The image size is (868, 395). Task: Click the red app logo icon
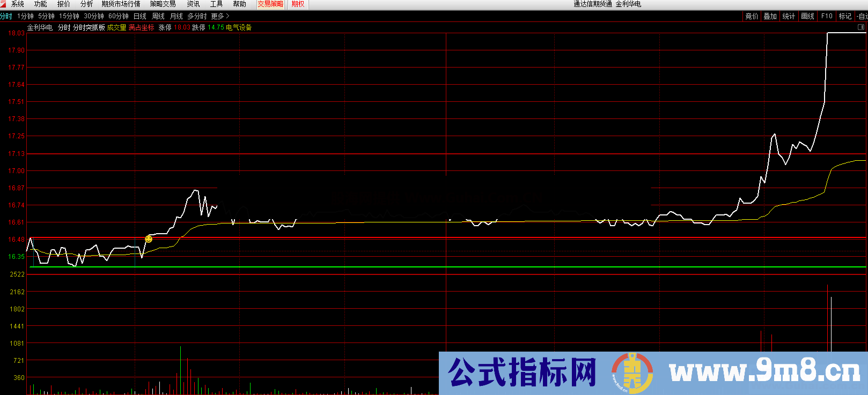pyautogui.click(x=3, y=4)
